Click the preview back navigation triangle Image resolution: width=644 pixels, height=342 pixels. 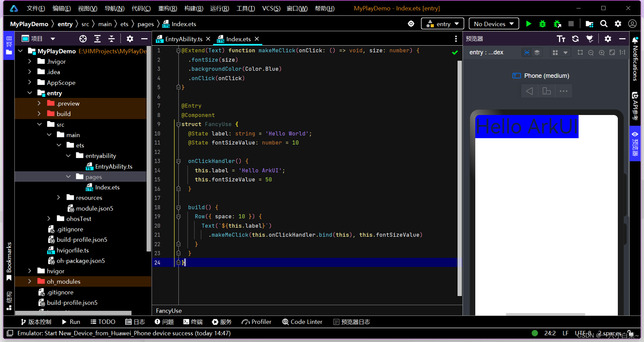(530, 91)
